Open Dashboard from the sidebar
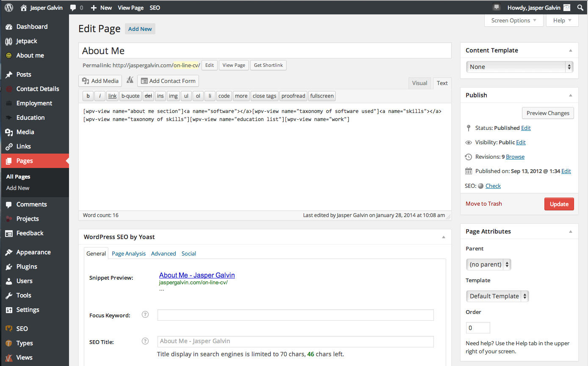The image size is (588, 366). click(32, 27)
